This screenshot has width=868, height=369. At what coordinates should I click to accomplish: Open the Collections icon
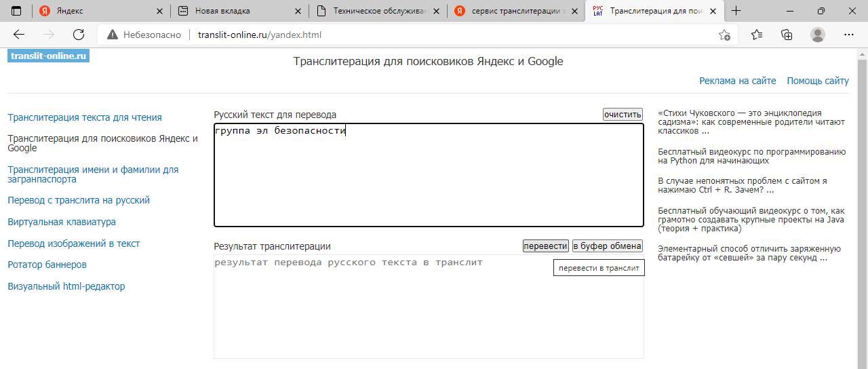pyautogui.click(x=787, y=35)
